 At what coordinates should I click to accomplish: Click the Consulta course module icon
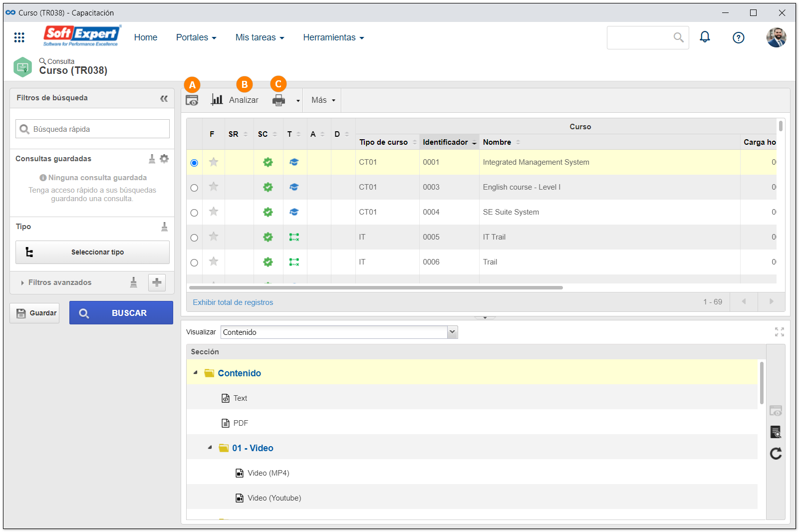pyautogui.click(x=22, y=67)
